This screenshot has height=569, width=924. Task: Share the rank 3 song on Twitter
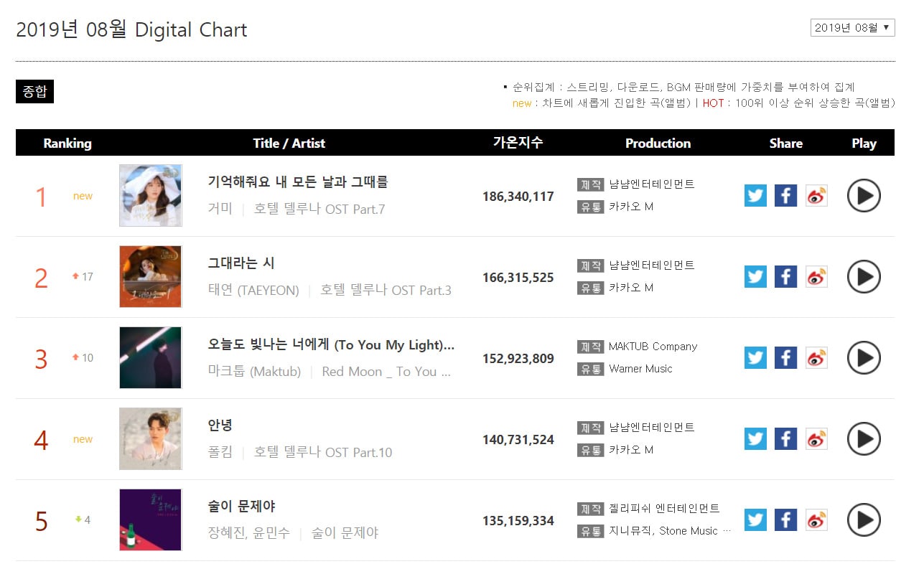755,357
